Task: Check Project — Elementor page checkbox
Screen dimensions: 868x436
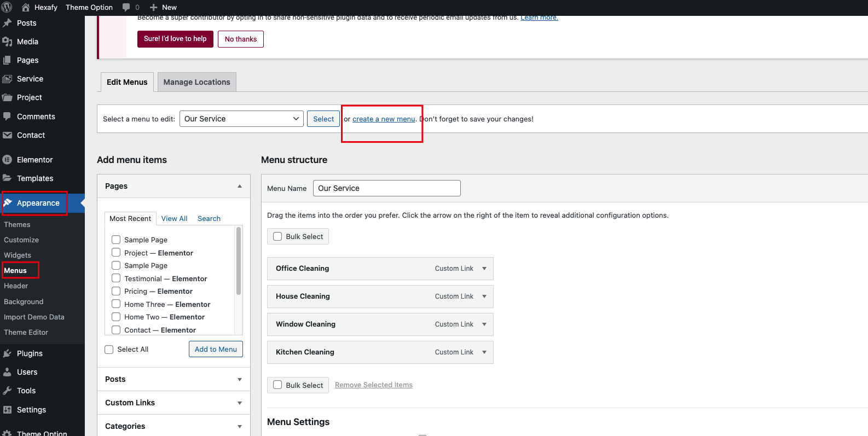Action: (x=116, y=252)
